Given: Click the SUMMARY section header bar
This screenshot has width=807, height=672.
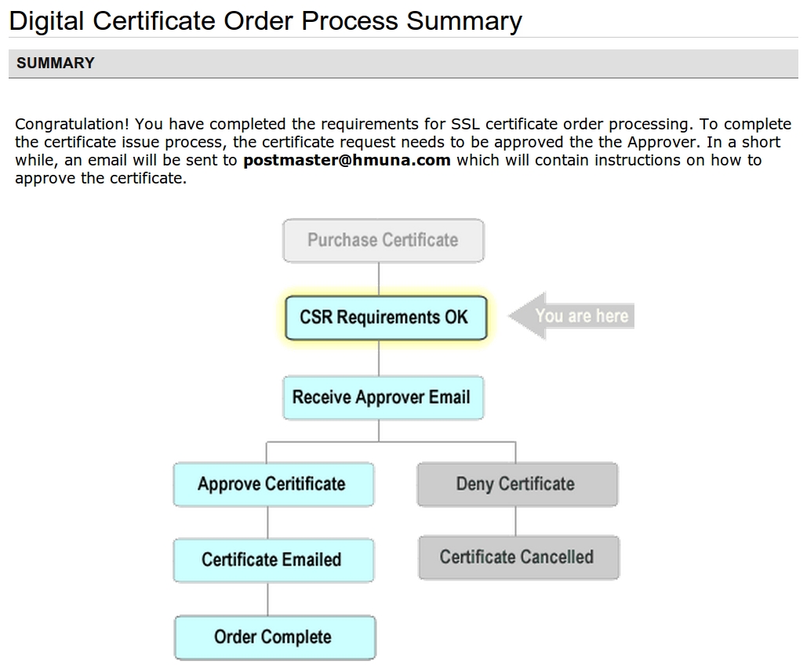Looking at the screenshot, I should 402,64.
